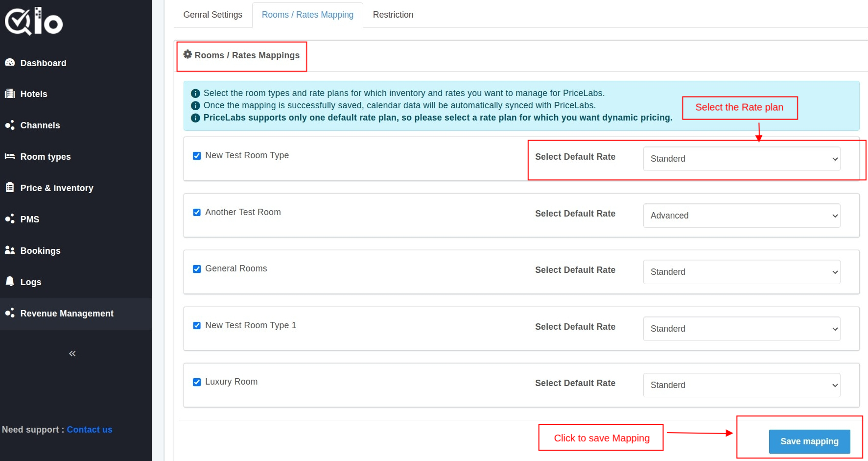The width and height of the screenshot is (868, 461).
Task: Disable the Luxury Room checkbox
Action: point(197,382)
